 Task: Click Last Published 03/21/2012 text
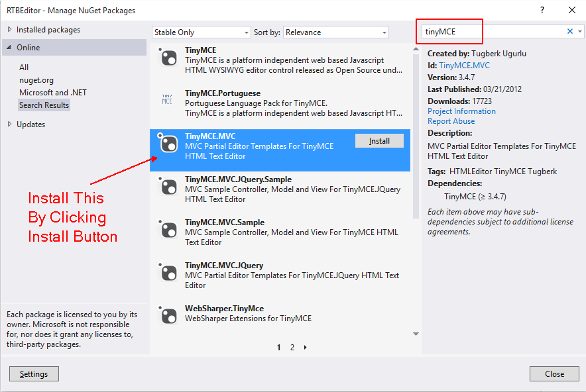coord(475,89)
